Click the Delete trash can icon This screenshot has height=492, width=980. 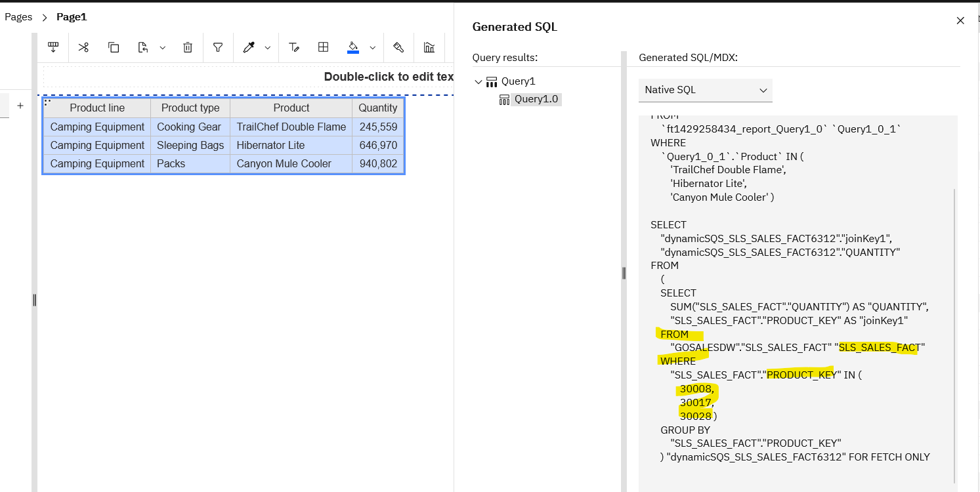[x=188, y=47]
